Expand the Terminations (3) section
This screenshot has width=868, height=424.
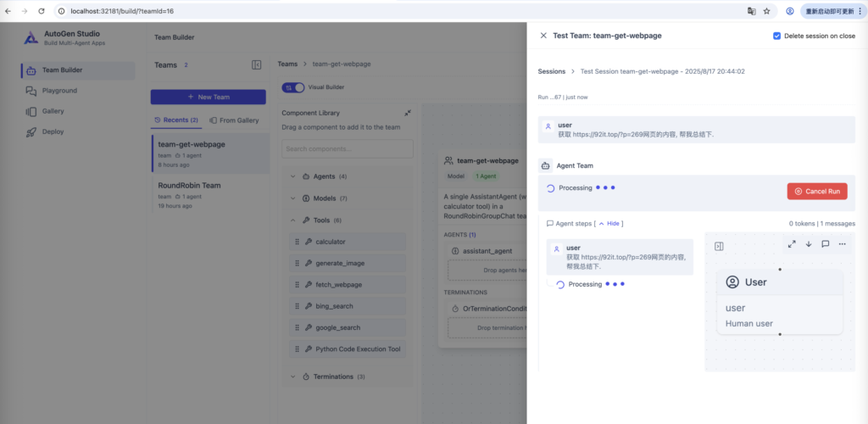coord(347,377)
